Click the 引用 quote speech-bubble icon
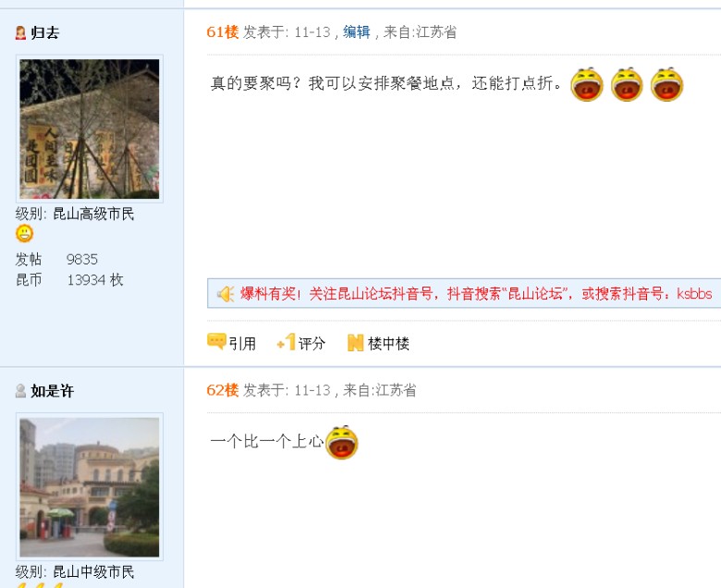 click(216, 342)
